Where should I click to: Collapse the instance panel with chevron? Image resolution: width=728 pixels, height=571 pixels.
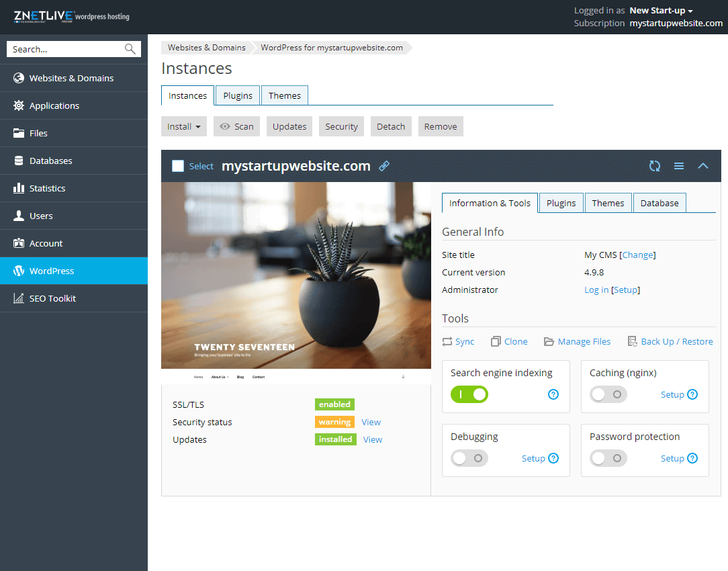(x=703, y=166)
